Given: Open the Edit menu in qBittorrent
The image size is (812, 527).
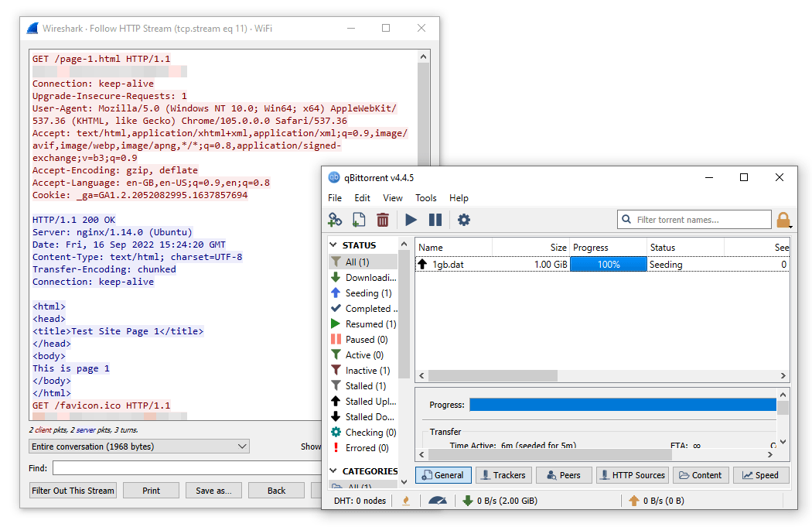Looking at the screenshot, I should [363, 198].
